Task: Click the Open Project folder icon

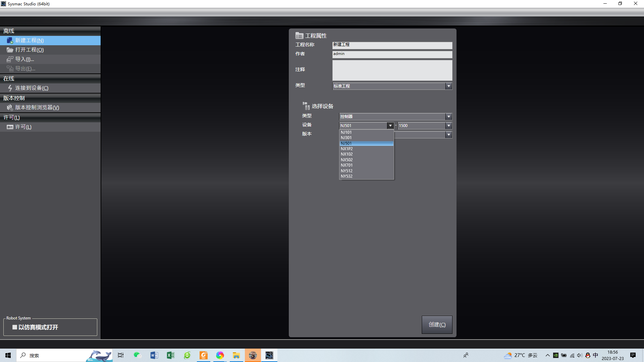Action: (x=10, y=50)
